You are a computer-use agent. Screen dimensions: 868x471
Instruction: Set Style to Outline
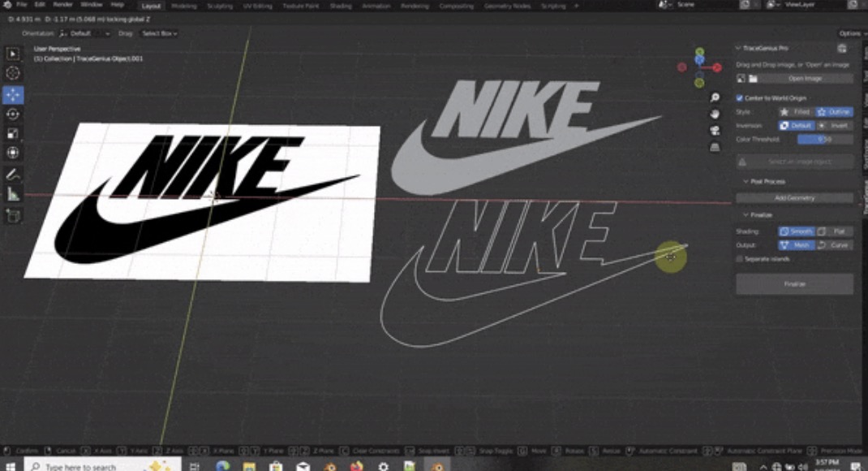[x=834, y=112]
